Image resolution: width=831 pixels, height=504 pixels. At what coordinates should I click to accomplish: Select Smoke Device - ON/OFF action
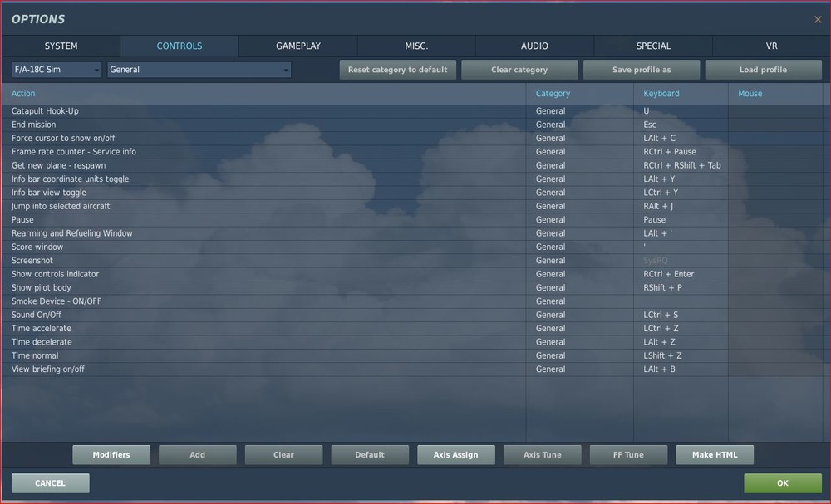(263, 301)
